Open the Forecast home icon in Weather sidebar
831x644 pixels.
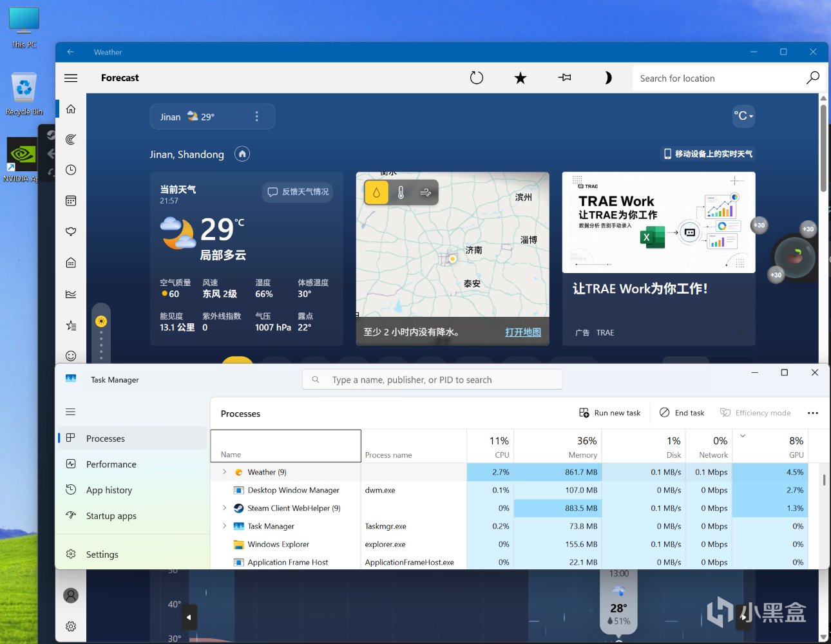[x=71, y=109]
